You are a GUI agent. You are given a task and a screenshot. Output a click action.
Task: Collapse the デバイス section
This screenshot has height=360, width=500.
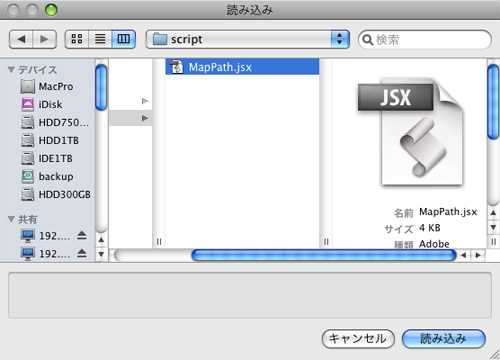pos(11,70)
